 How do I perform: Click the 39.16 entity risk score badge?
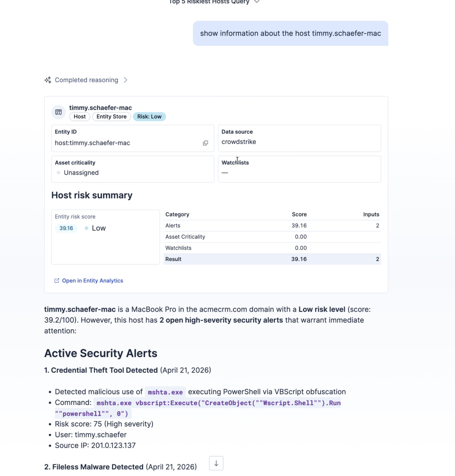point(66,228)
